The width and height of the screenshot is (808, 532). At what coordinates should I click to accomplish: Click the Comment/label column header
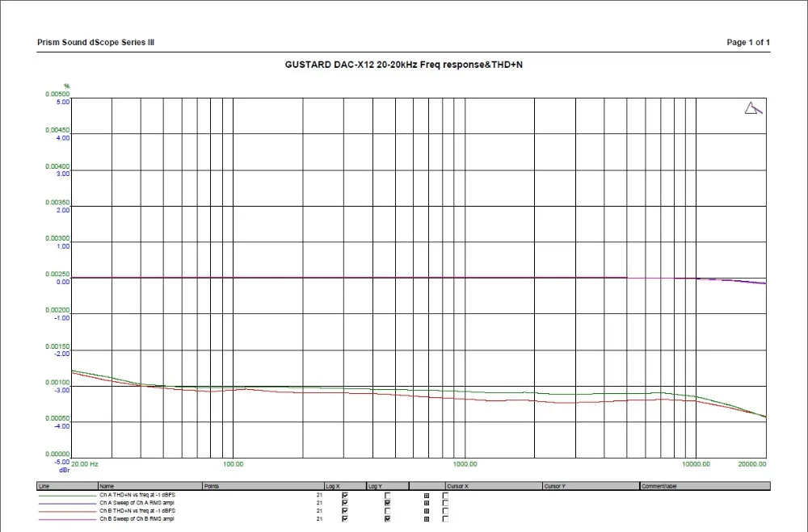click(705, 486)
